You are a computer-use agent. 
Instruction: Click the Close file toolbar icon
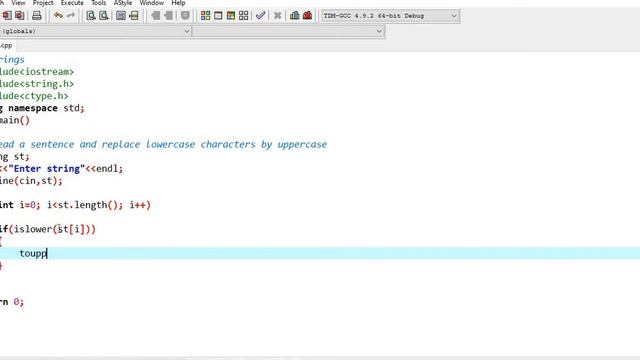coord(7,16)
